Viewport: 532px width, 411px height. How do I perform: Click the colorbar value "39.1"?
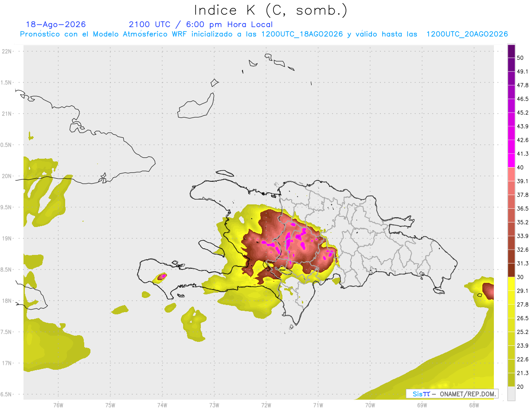click(x=523, y=181)
